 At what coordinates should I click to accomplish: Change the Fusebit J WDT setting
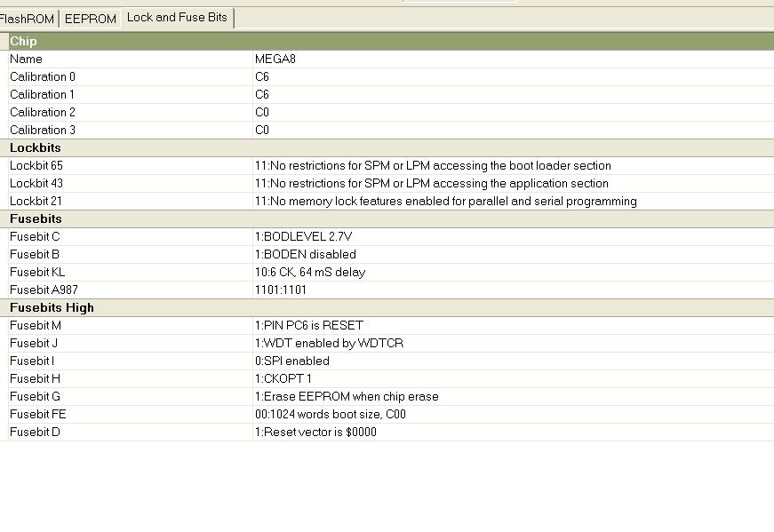click(x=329, y=343)
